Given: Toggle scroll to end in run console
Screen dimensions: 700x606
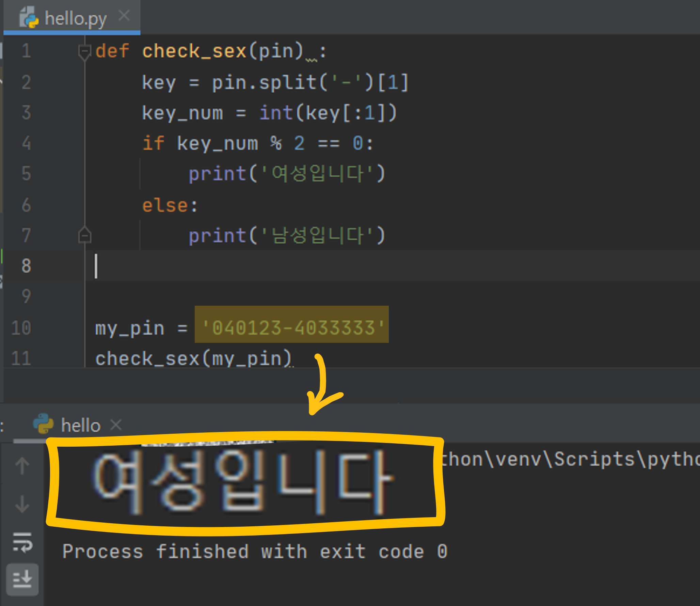Looking at the screenshot, I should click(x=22, y=579).
